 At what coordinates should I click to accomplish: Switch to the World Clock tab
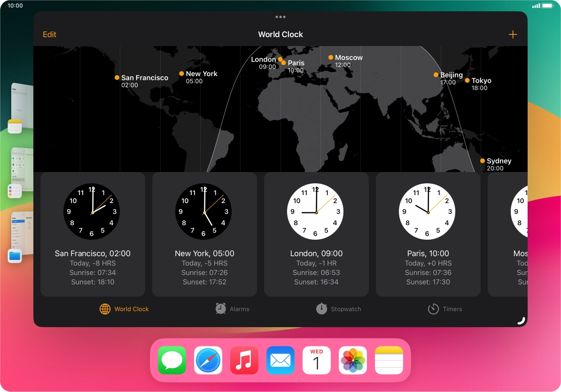pyautogui.click(x=124, y=309)
